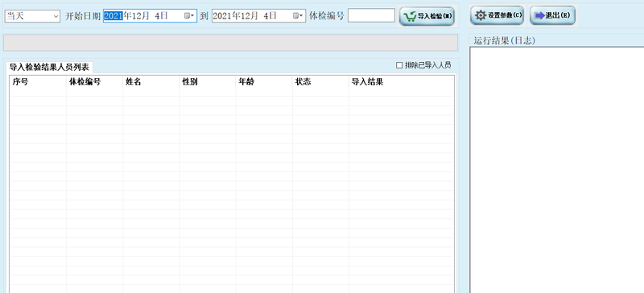644x293 pixels.
Task: Sort by the 年龄 column header
Action: [x=264, y=82]
